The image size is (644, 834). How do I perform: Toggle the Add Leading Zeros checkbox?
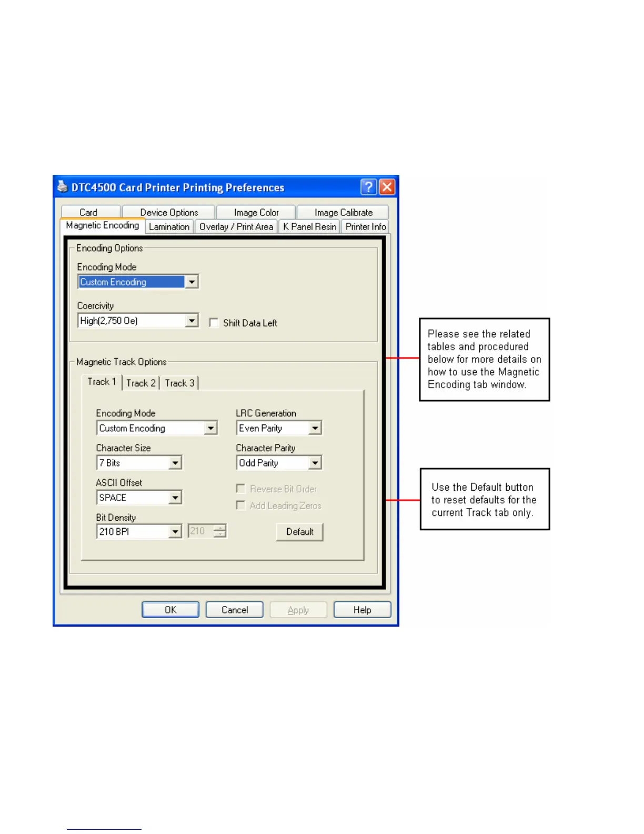click(241, 505)
